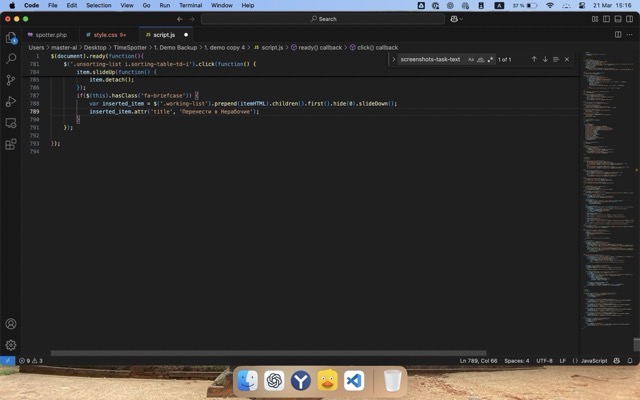Open the Terminal menu

coord(190,5)
